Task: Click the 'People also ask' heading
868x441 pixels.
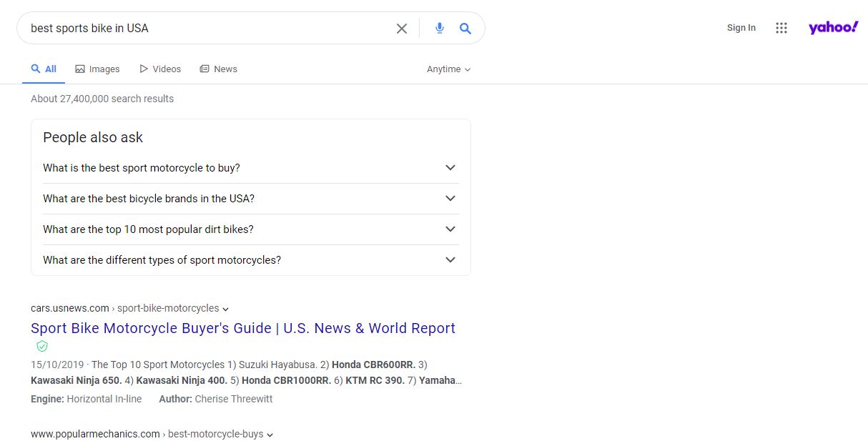Action: tap(93, 137)
